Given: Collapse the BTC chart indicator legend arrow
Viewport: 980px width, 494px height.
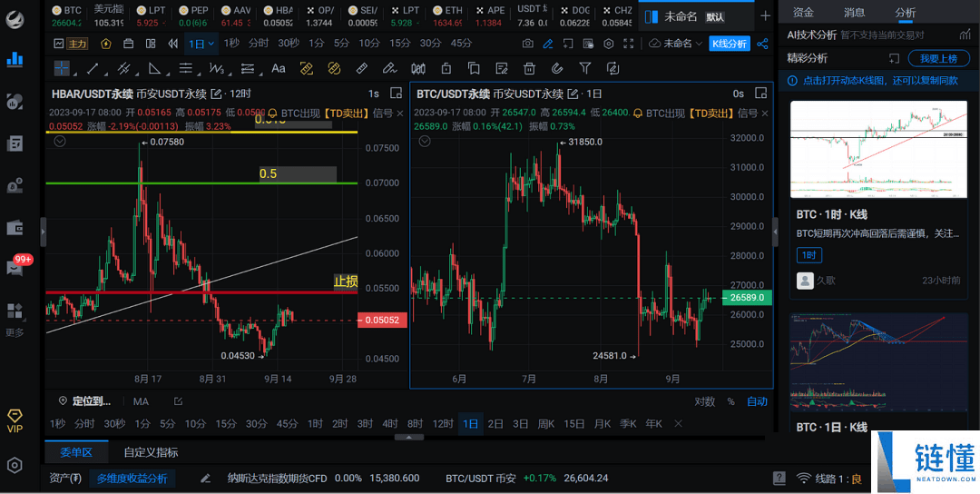Looking at the screenshot, I should click(x=425, y=142).
